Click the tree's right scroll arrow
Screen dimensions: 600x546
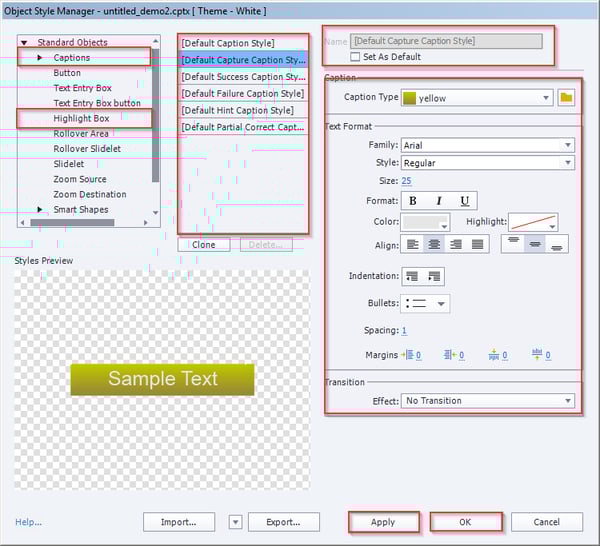(145, 222)
